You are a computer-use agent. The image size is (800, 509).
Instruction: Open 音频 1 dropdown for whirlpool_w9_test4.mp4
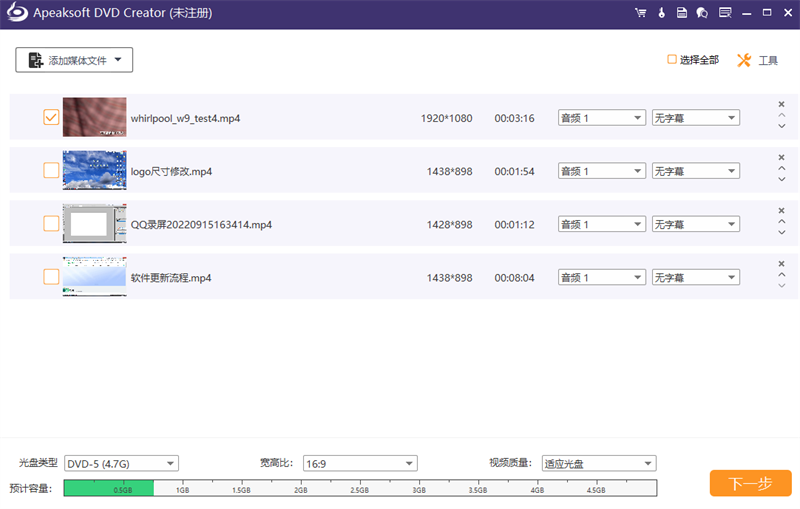pyautogui.click(x=602, y=118)
